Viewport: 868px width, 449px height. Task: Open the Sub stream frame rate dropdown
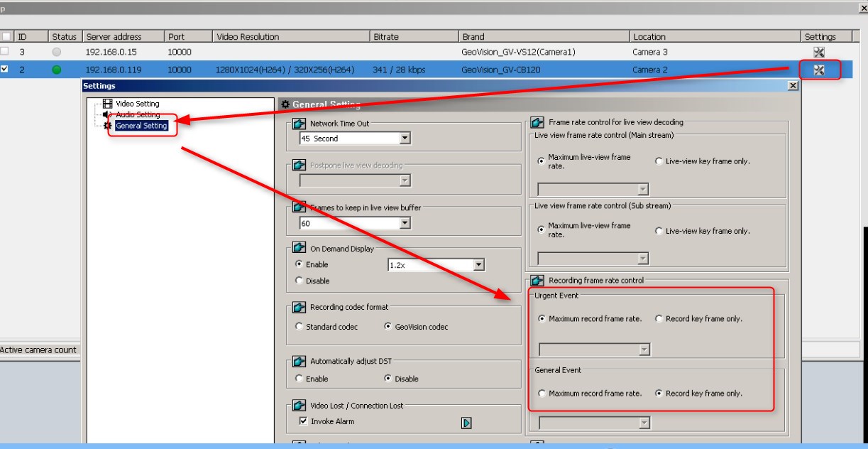tap(593, 258)
